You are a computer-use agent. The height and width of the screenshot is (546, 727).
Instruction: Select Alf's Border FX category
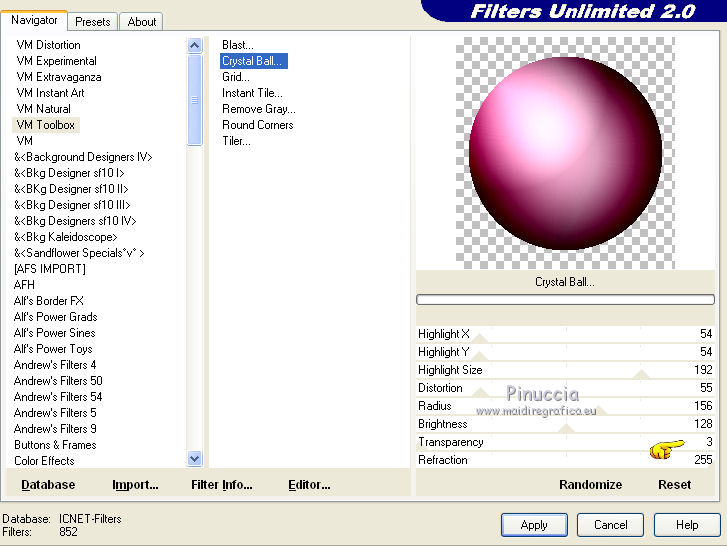click(49, 301)
